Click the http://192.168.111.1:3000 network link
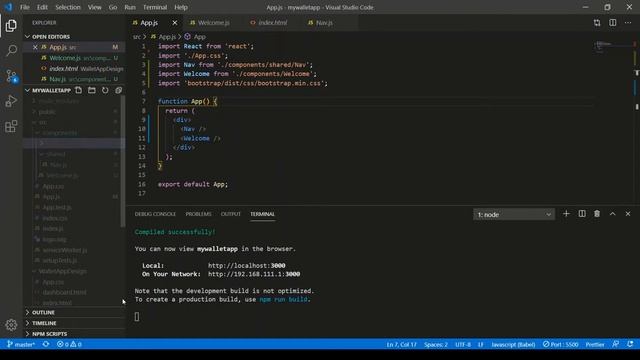 click(x=254, y=274)
